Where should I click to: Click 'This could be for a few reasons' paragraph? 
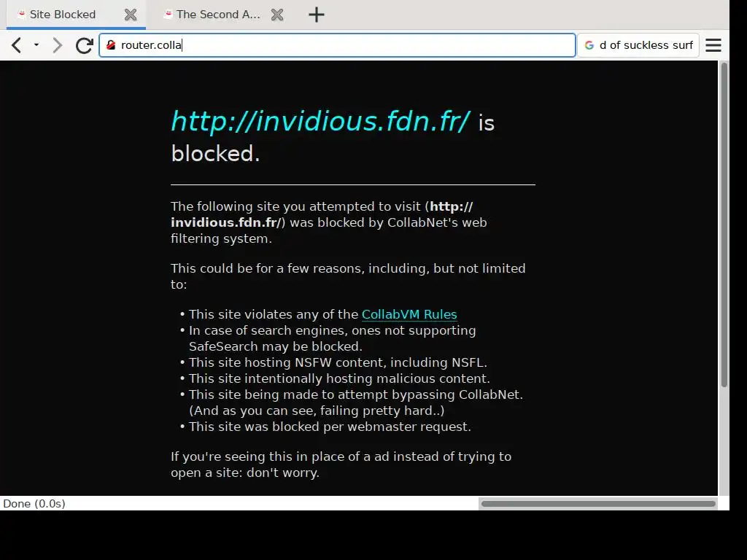(348, 276)
